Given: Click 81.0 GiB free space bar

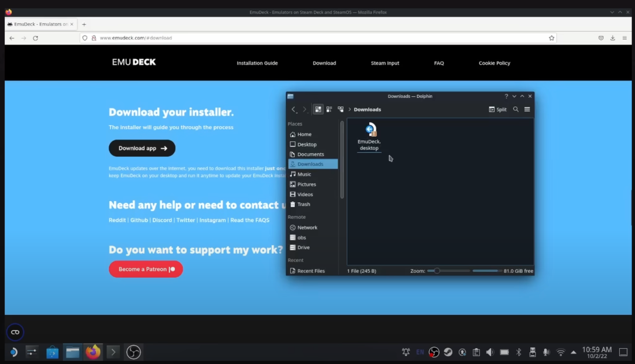Looking at the screenshot, I should pyautogui.click(x=503, y=271).
